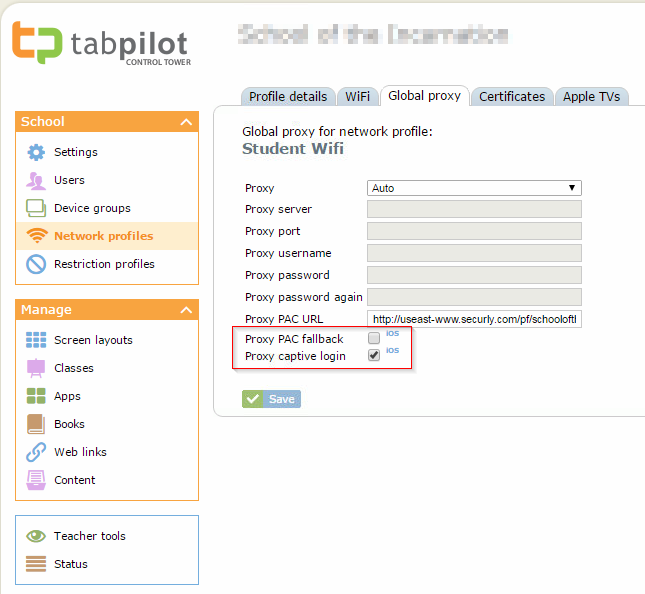645x594 pixels.
Task: Click the Proxy PAC URL field
Action: coord(474,319)
